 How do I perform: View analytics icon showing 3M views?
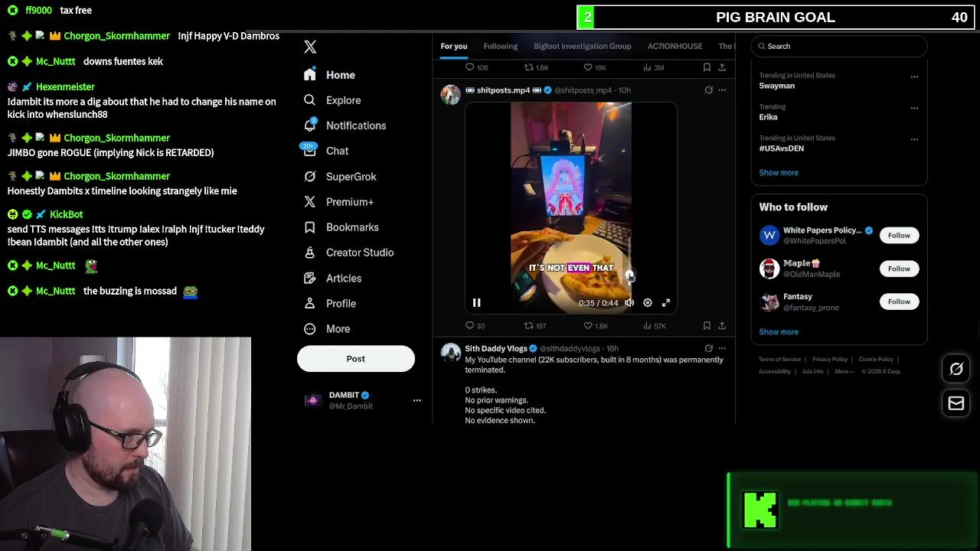[647, 67]
